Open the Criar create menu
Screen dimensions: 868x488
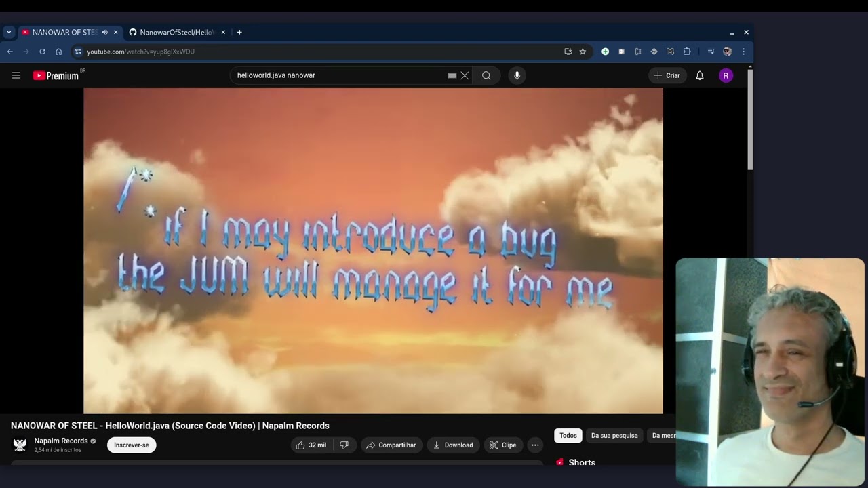click(667, 75)
